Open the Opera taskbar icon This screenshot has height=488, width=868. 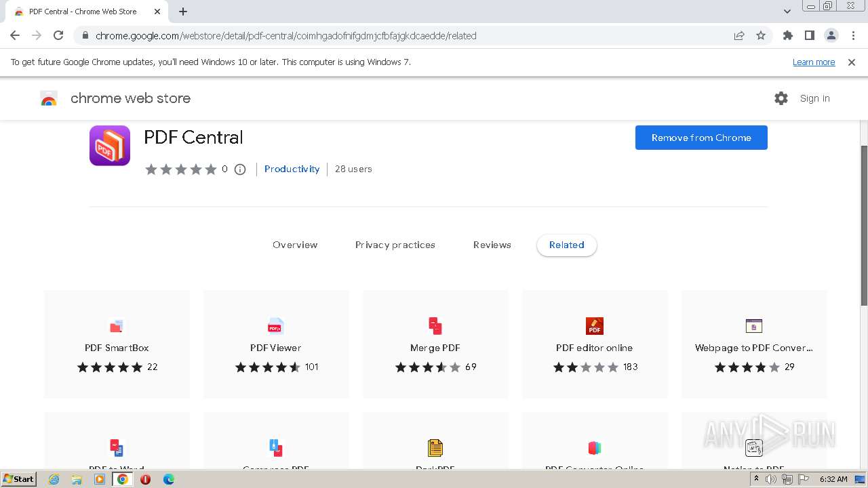point(145,479)
